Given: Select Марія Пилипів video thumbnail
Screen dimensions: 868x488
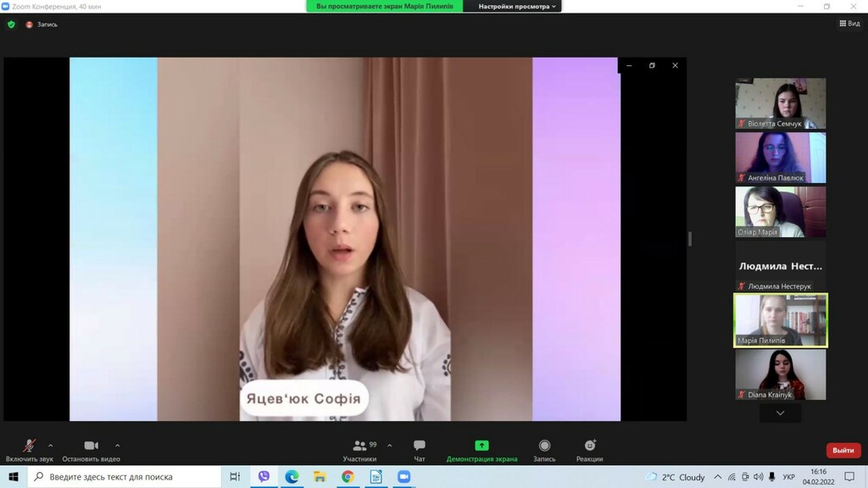Looking at the screenshot, I should (780, 320).
